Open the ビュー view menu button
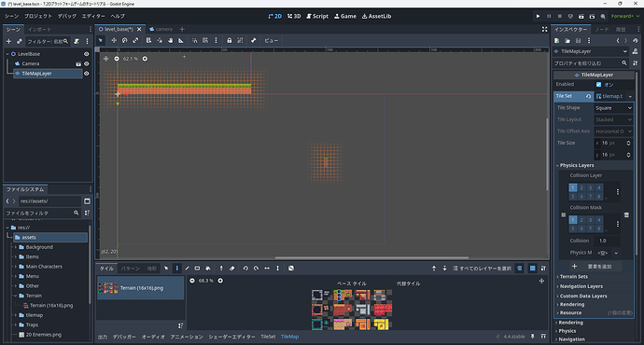644x345 pixels. pos(271,40)
